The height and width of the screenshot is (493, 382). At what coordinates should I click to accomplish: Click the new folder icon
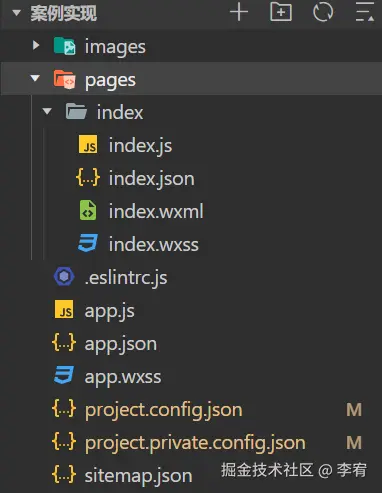tap(281, 12)
